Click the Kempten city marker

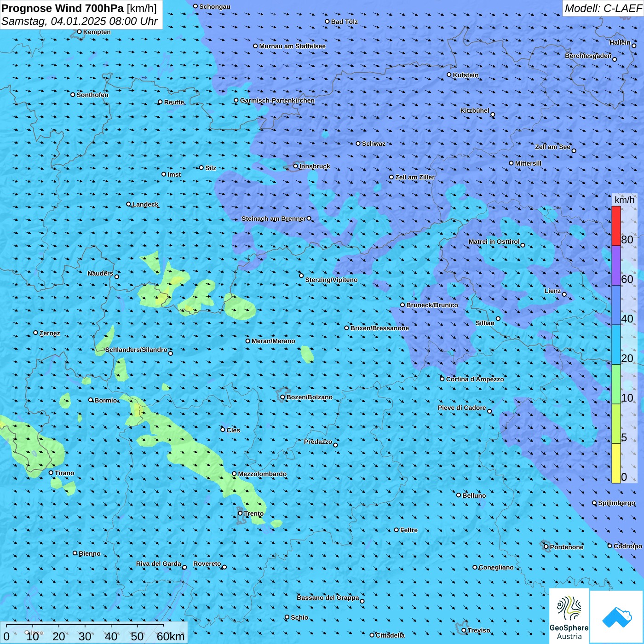tap(79, 32)
